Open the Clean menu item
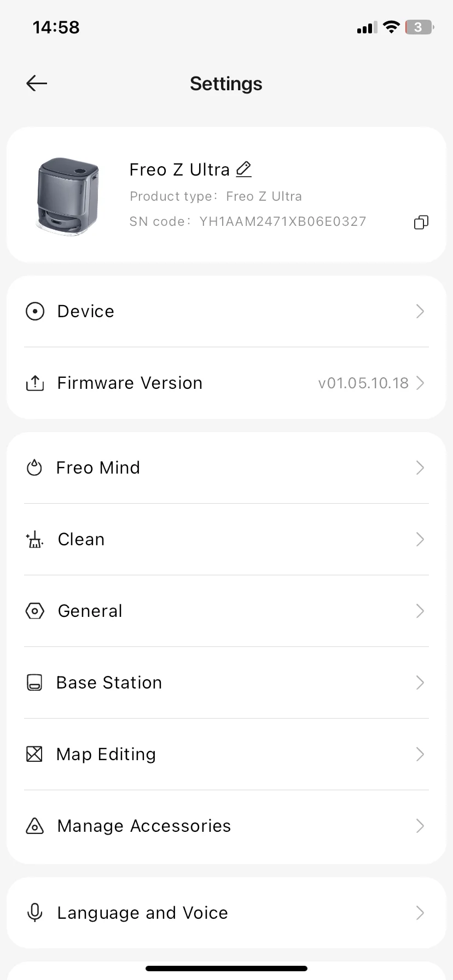The image size is (453, 980). (x=81, y=540)
